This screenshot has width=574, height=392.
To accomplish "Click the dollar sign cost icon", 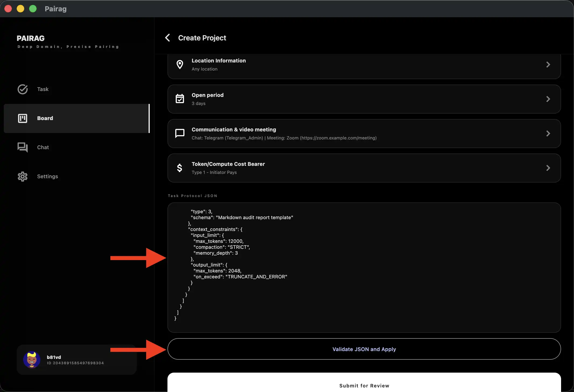I will pos(180,168).
